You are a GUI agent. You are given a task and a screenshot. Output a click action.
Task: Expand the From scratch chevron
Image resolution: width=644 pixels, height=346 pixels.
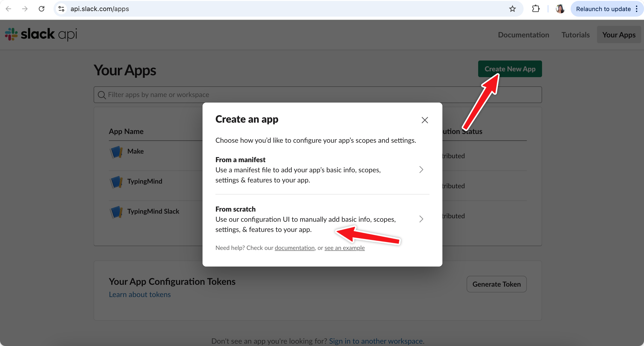[x=421, y=219]
